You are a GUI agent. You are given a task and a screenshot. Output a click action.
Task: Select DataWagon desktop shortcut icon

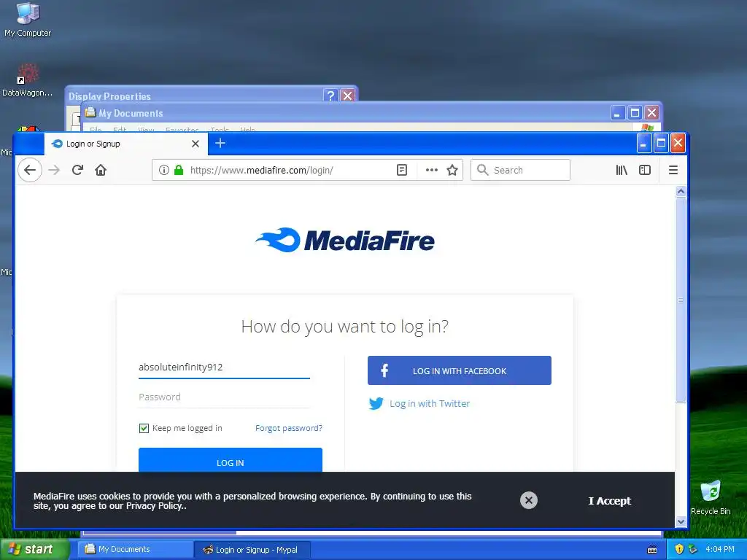click(x=28, y=80)
